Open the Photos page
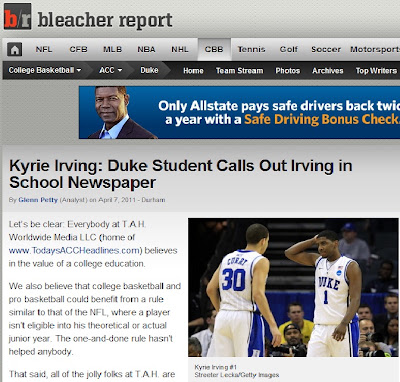The height and width of the screenshot is (382, 400). point(287,71)
